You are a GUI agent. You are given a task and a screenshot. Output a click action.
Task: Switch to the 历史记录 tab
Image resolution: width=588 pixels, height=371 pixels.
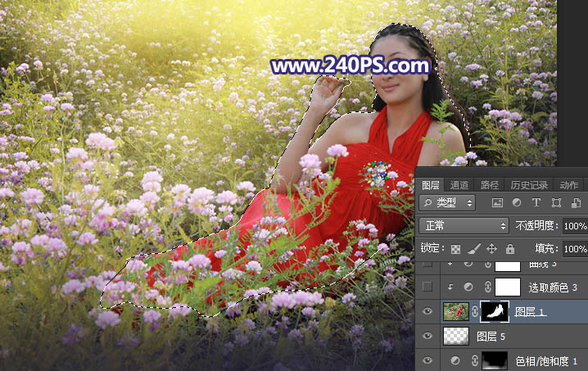coord(529,185)
